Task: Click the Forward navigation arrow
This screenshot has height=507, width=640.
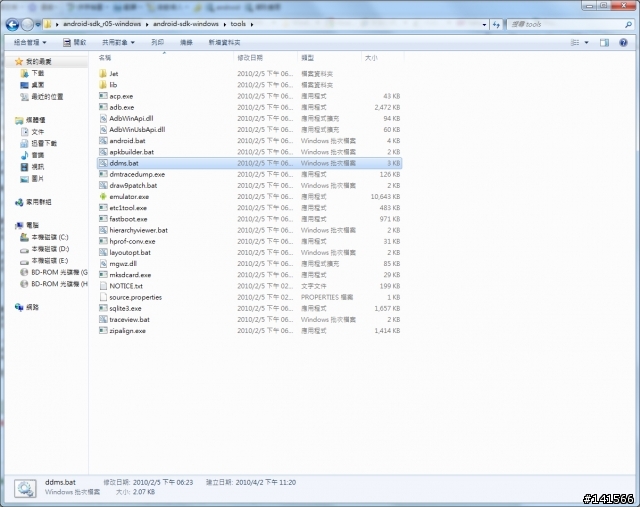Action: (x=27, y=25)
